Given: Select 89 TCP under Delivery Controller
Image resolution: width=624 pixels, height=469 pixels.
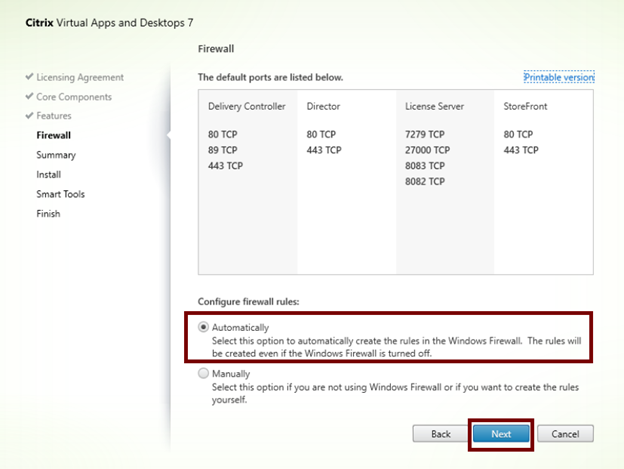Looking at the screenshot, I should click(222, 150).
